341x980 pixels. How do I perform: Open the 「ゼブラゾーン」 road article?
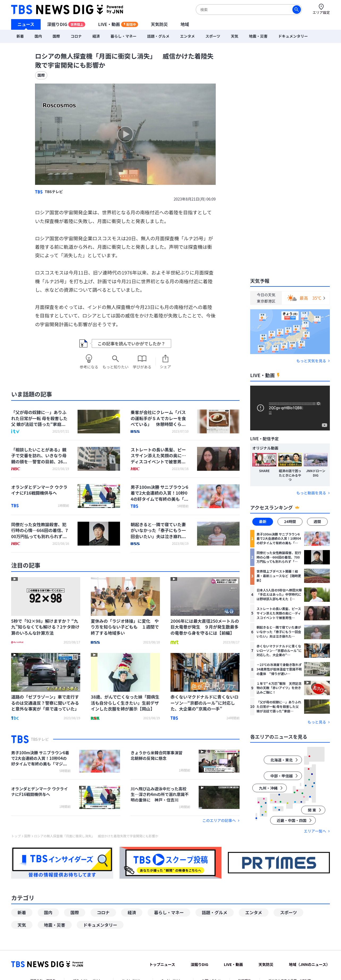pyautogui.click(x=45, y=687)
